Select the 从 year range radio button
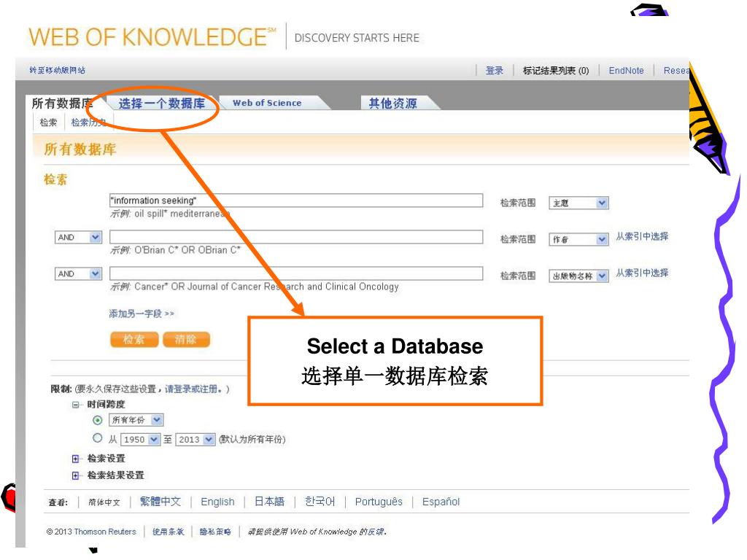The height and width of the screenshot is (560, 747). tap(98, 438)
